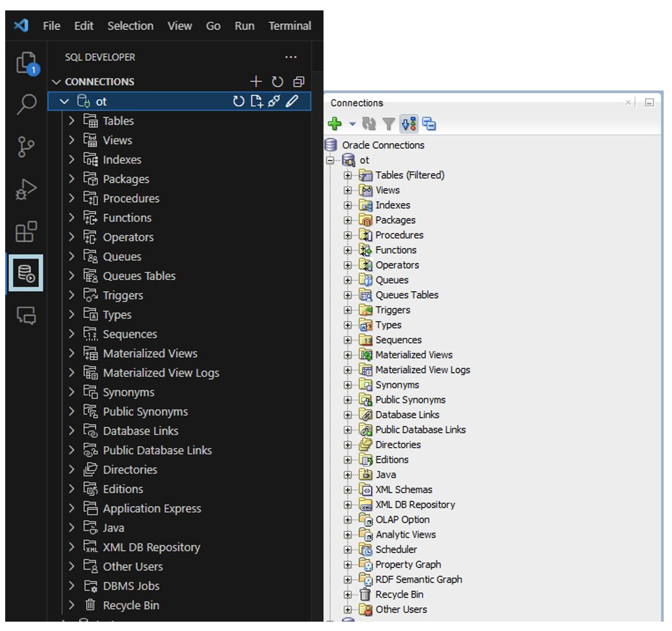The image size is (672, 631).
Task: Open the Search view in activity bar
Action: (x=26, y=104)
